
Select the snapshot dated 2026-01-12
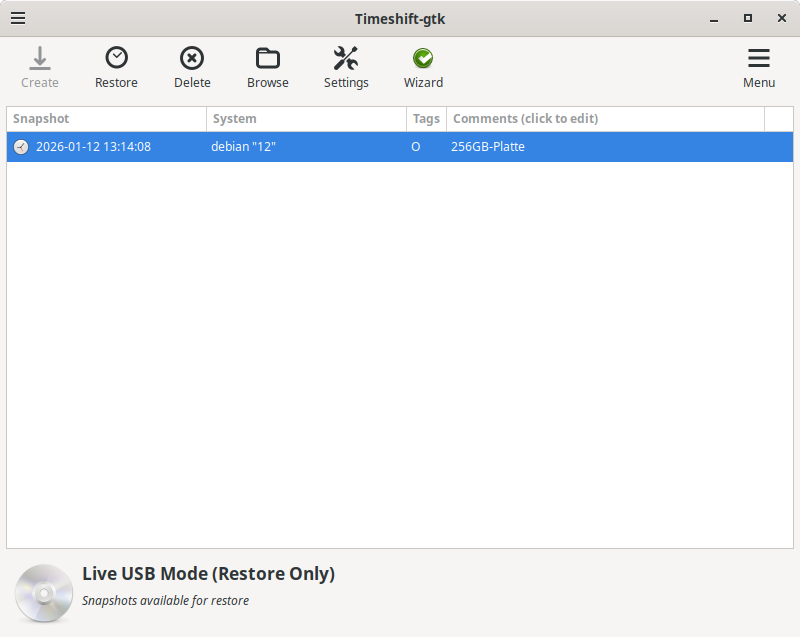pos(92,146)
